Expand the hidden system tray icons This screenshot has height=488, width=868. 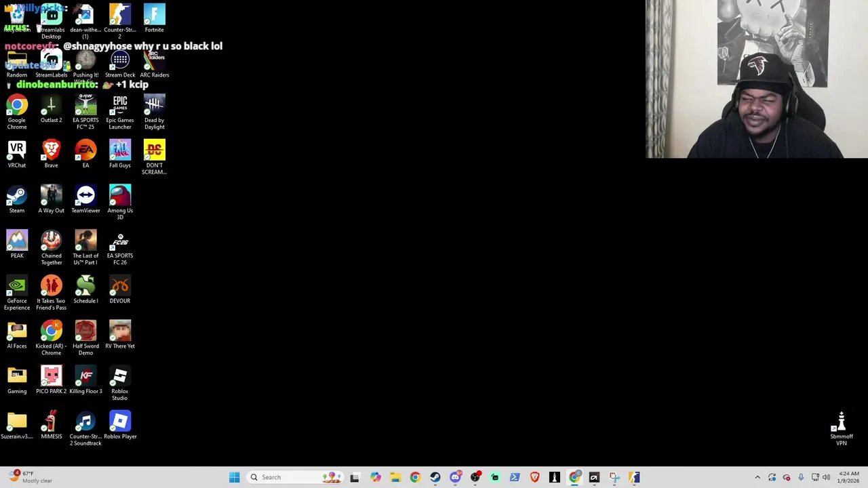pyautogui.click(x=757, y=477)
